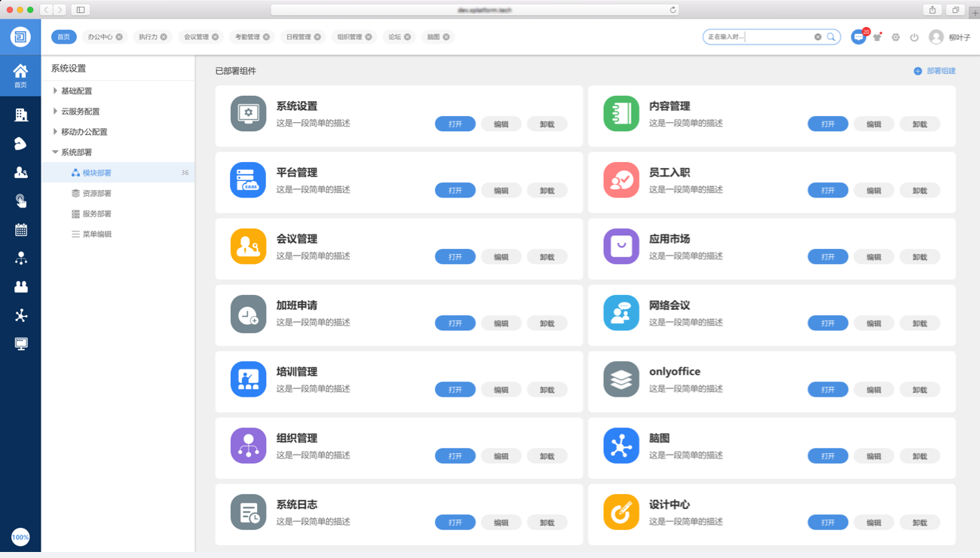Click the 脑图 mind map app icon
This screenshot has width=980, height=558.
tap(621, 446)
